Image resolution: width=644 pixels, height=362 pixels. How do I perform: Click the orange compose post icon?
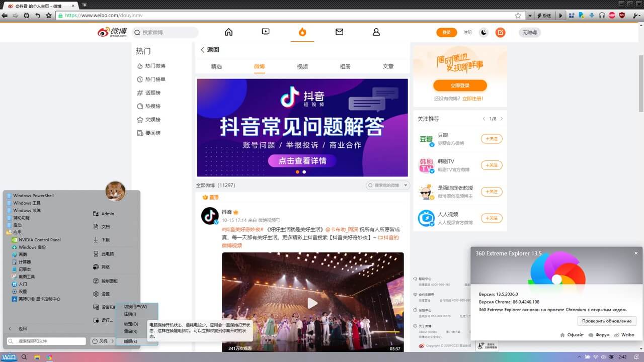pos(500,32)
